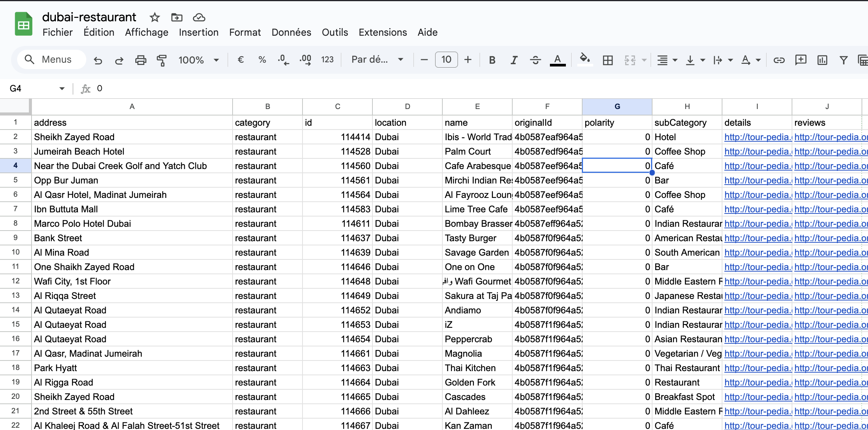Click the undo arrow icon
The image size is (868, 430).
98,60
